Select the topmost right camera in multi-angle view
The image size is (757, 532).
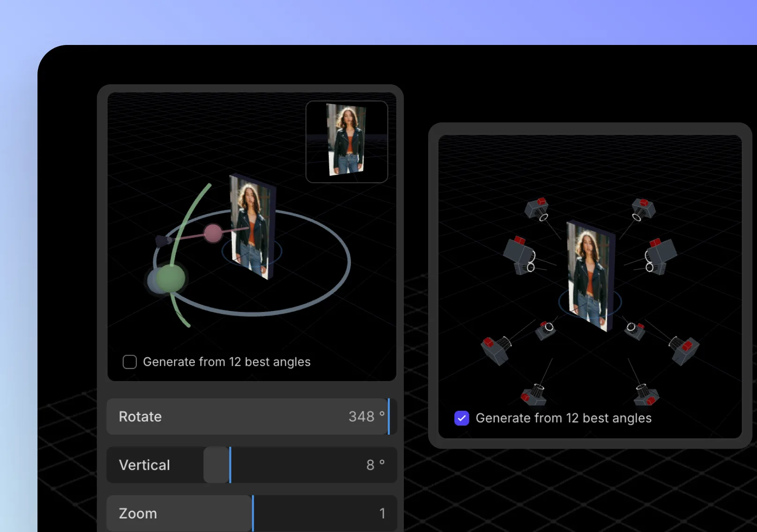point(643,209)
